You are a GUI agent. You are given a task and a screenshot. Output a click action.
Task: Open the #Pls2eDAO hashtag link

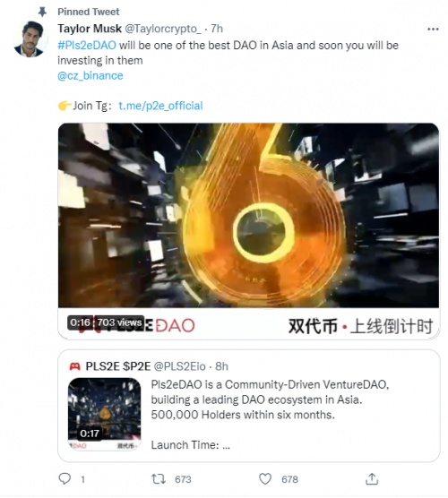point(87,46)
